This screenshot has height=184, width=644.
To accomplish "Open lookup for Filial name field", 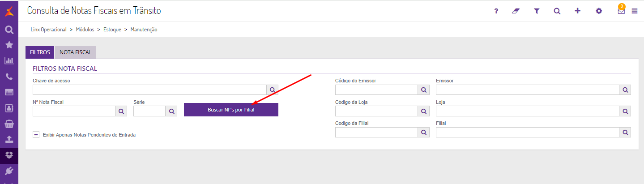I will 625,132.
